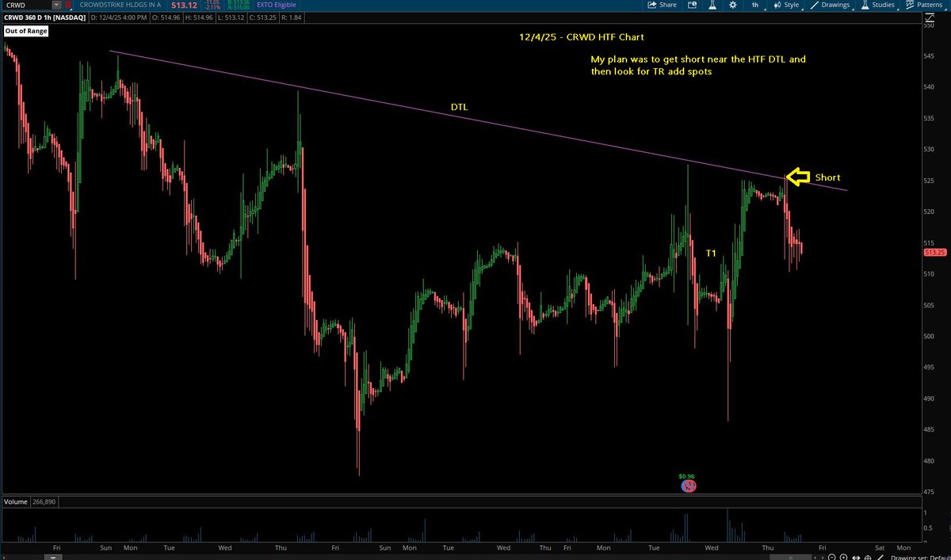951x560 pixels.
Task: Open the 1h timeframe selector
Action: point(755,5)
